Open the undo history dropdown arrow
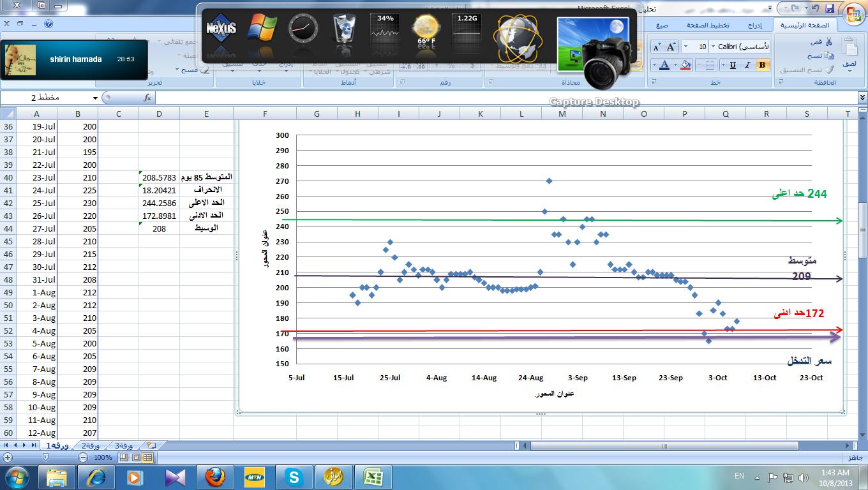 [806, 8]
